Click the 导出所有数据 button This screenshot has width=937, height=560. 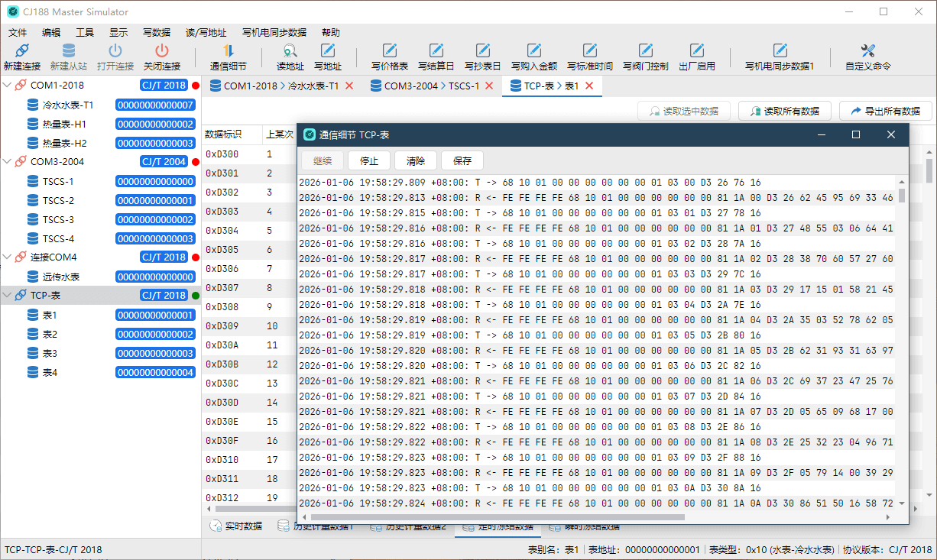886,111
